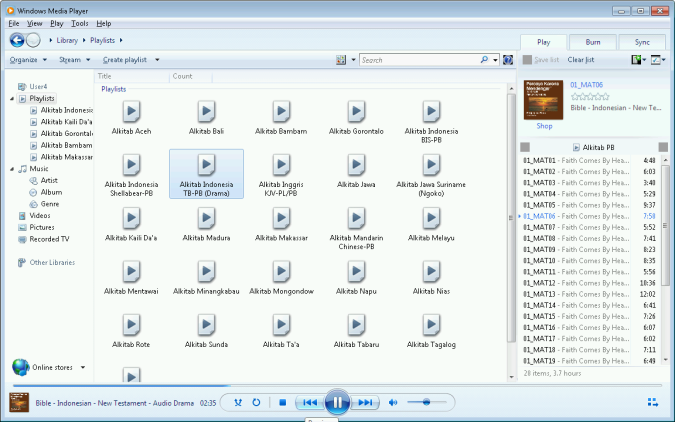Open the view options icon
Image resolution: width=675 pixels, height=422 pixels.
[x=341, y=60]
